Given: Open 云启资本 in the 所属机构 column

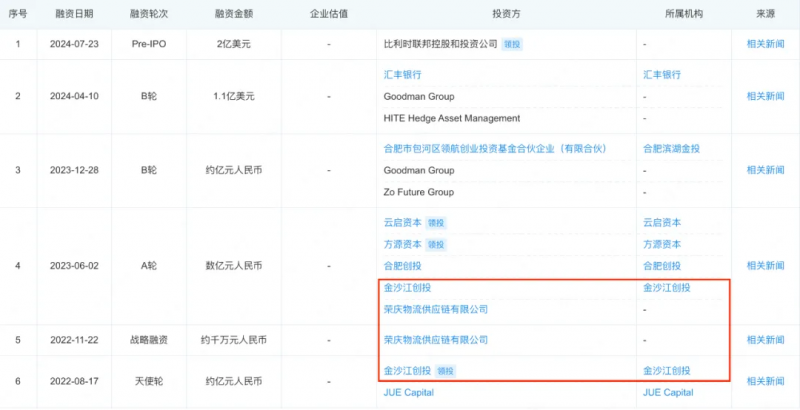Looking at the screenshot, I should pos(662,222).
